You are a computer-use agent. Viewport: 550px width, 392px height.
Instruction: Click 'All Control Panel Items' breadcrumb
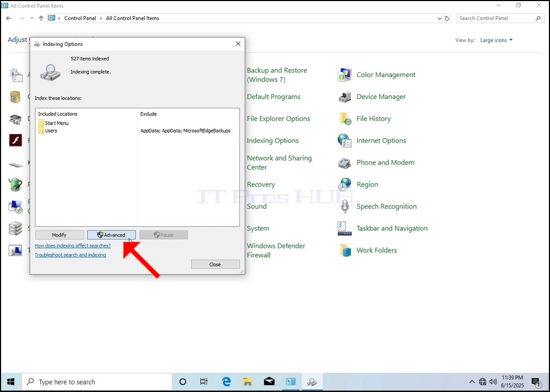(133, 18)
